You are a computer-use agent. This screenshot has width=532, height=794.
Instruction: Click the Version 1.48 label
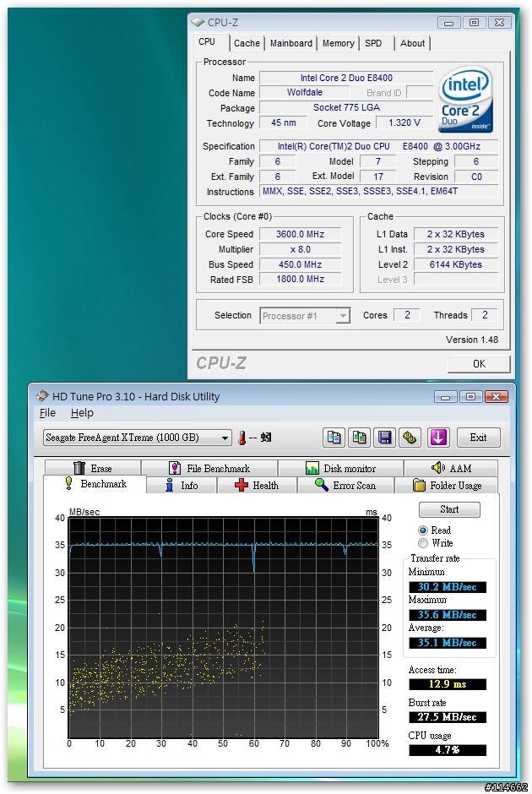click(472, 340)
